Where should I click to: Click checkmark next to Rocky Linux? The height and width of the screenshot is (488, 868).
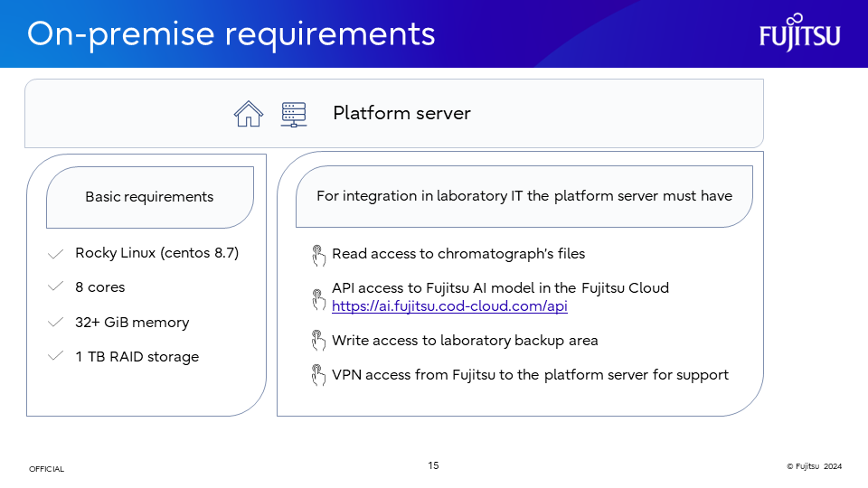point(55,254)
